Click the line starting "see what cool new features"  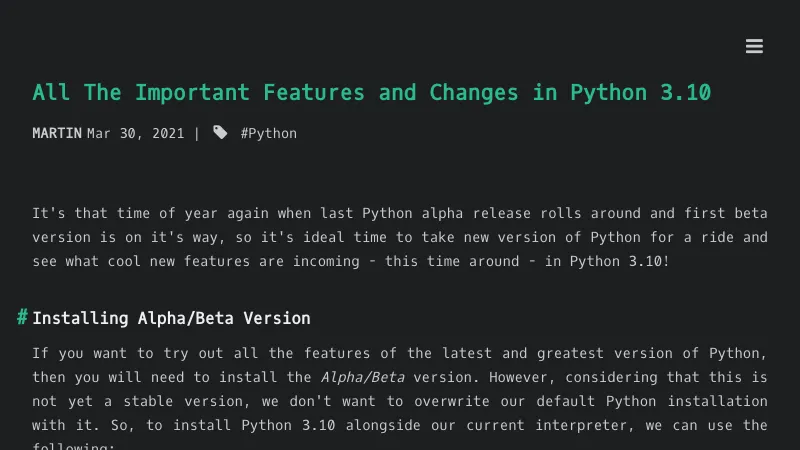(350, 261)
